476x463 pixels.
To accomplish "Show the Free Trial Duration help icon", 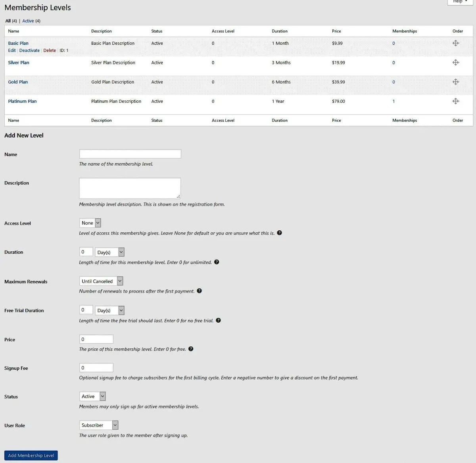I will 218,320.
